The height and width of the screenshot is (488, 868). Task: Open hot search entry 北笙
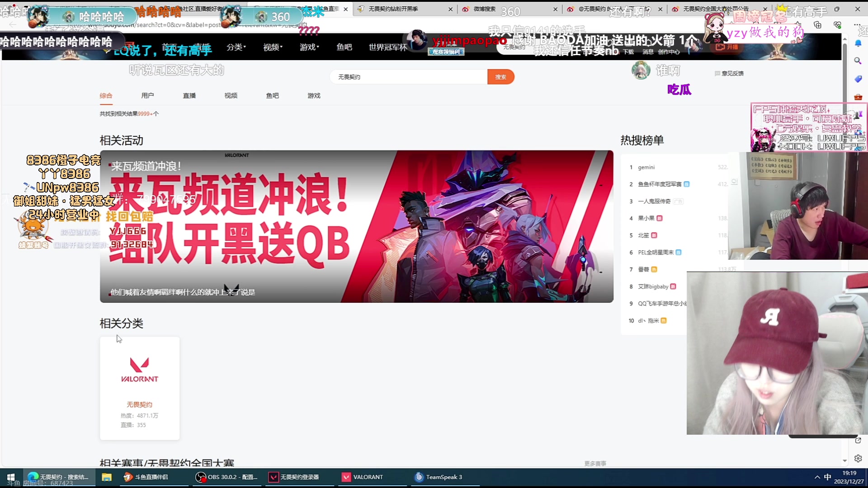(643, 235)
